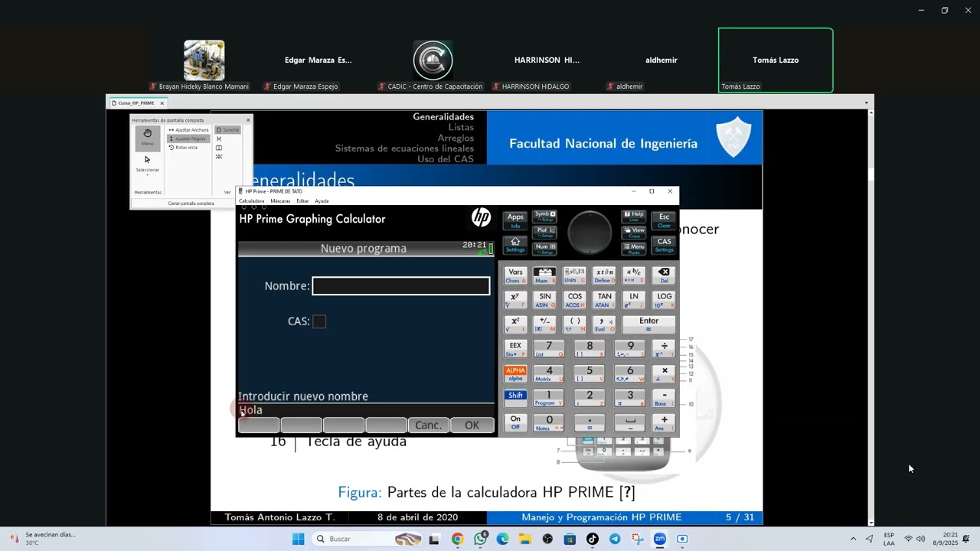
Task: Close the Herramientas de pantalla completa panel
Action: pos(248,120)
